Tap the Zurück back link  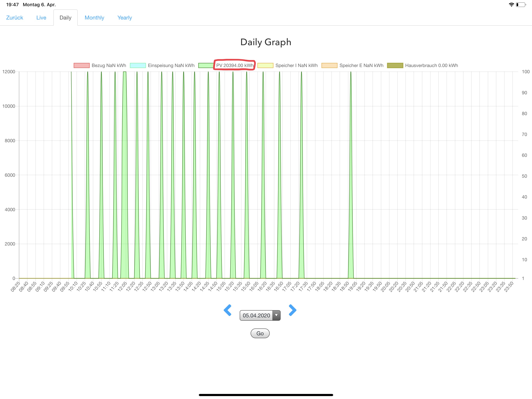point(14,18)
